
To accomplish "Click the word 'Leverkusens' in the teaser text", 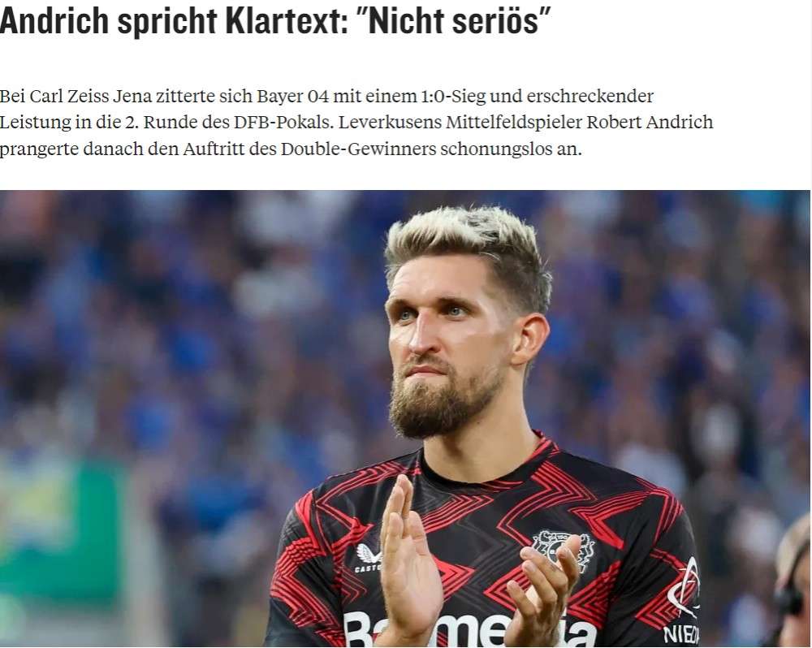I will [390, 123].
